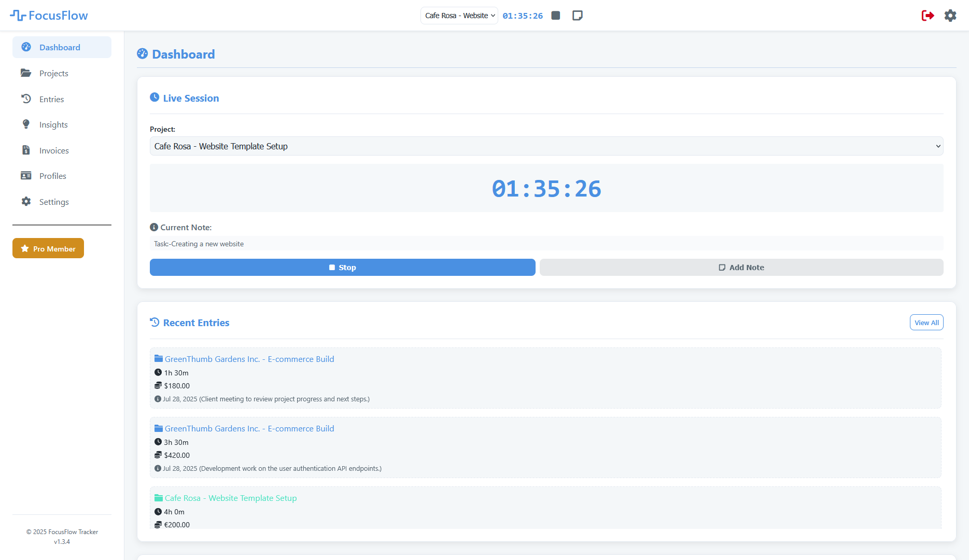Click the Settings gear icon in sidebar

coord(26,202)
